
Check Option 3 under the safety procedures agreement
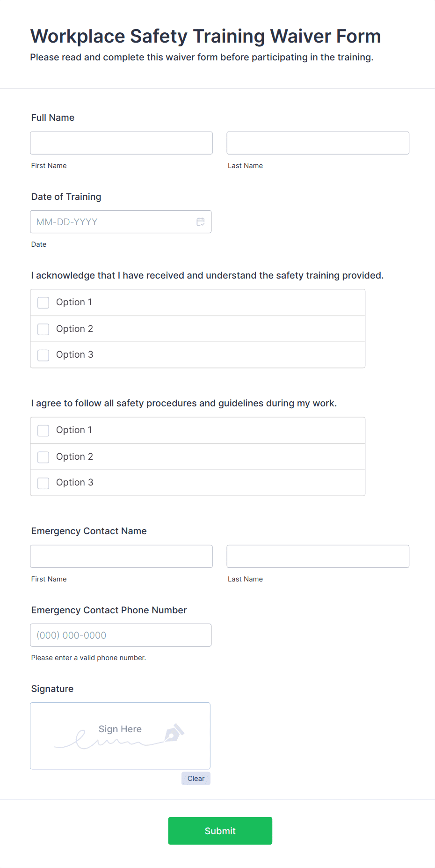pos(43,483)
